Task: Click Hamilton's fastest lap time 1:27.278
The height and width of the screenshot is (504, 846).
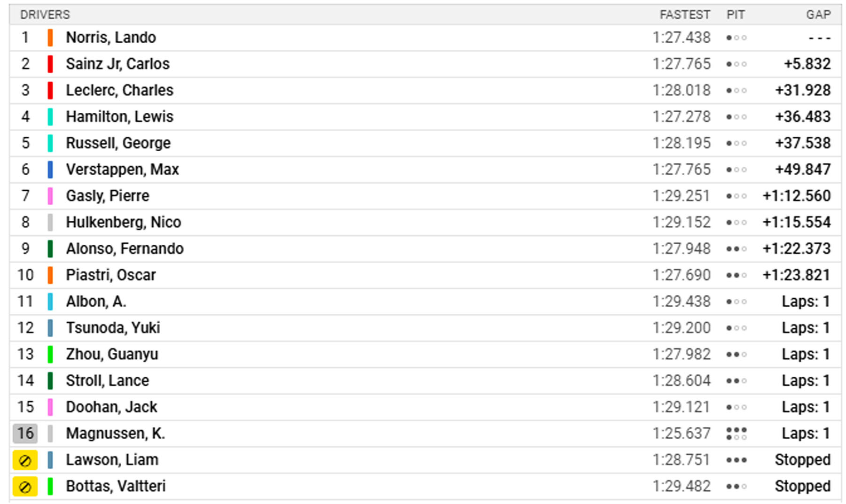Action: [x=681, y=117]
